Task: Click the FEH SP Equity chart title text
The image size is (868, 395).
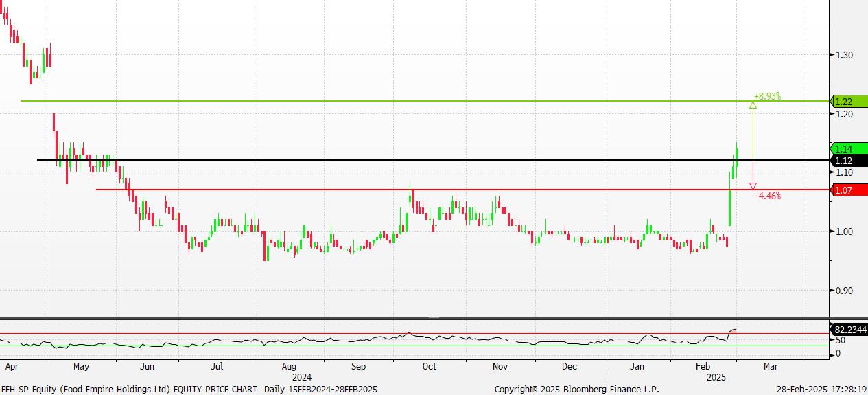Action: coord(130,390)
